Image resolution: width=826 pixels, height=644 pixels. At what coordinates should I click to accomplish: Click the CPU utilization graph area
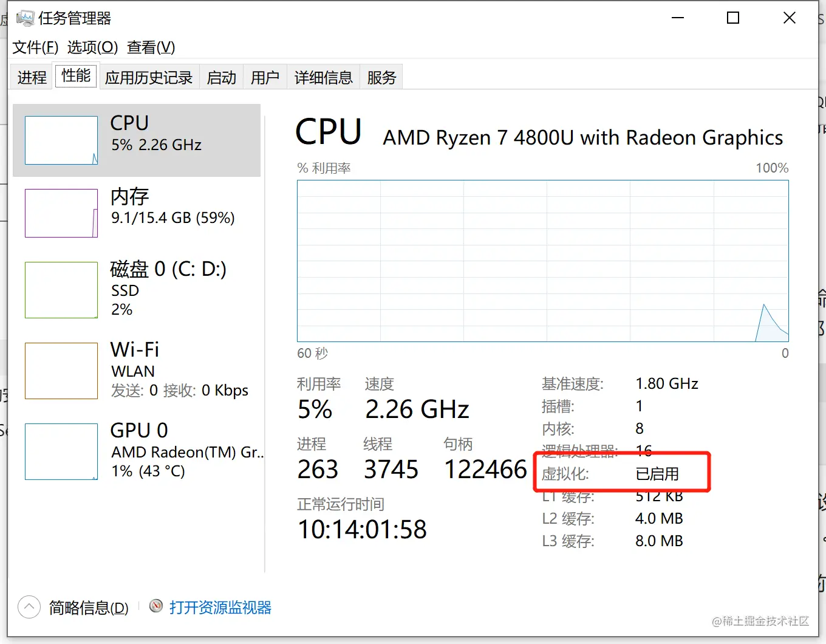(x=542, y=261)
